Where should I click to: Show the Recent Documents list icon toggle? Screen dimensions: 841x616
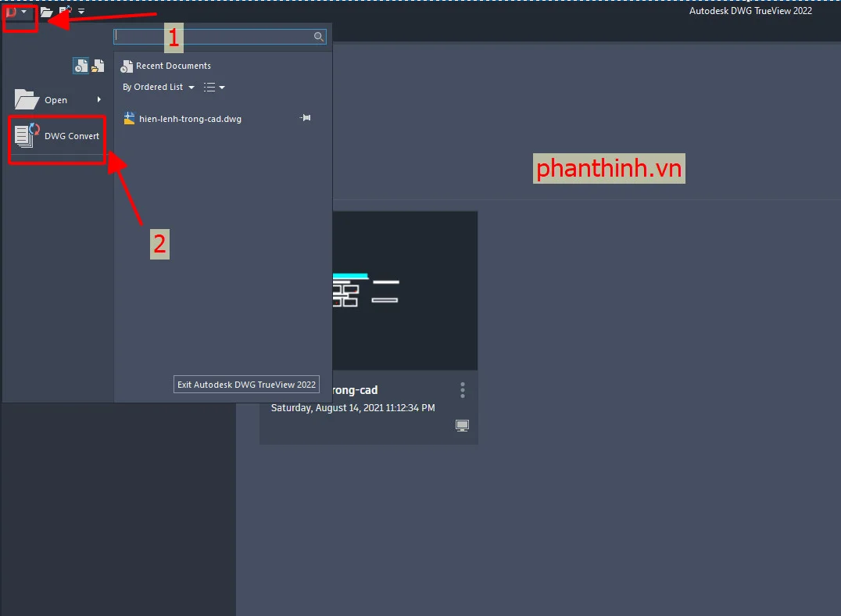[81, 66]
